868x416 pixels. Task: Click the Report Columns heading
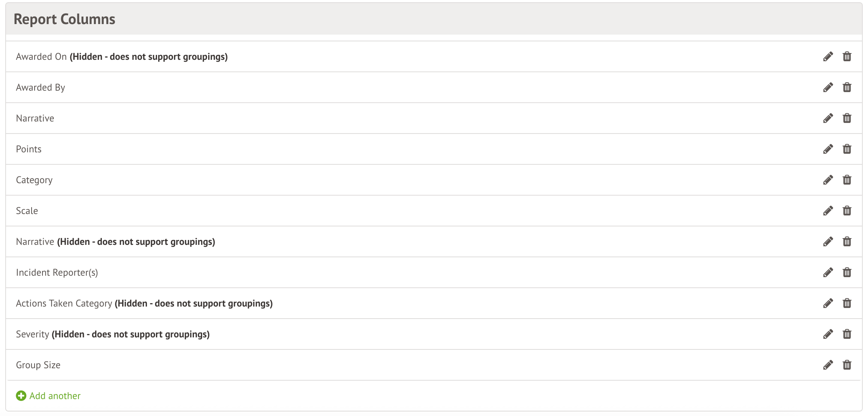tap(64, 19)
